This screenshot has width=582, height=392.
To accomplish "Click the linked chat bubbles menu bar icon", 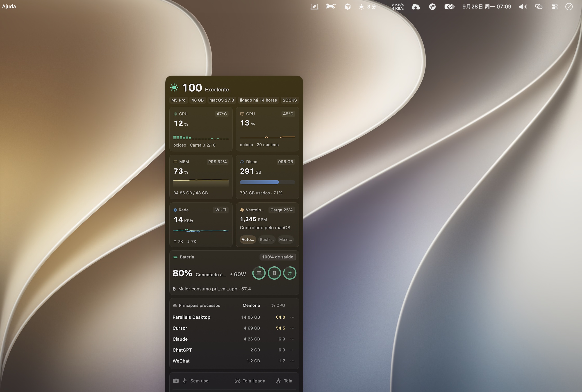I will [x=539, y=7].
